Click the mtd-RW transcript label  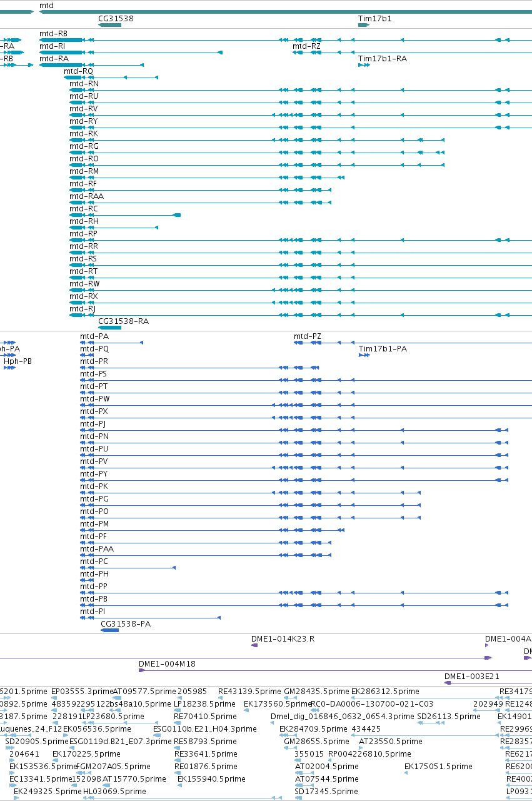pyautogui.click(x=84, y=284)
